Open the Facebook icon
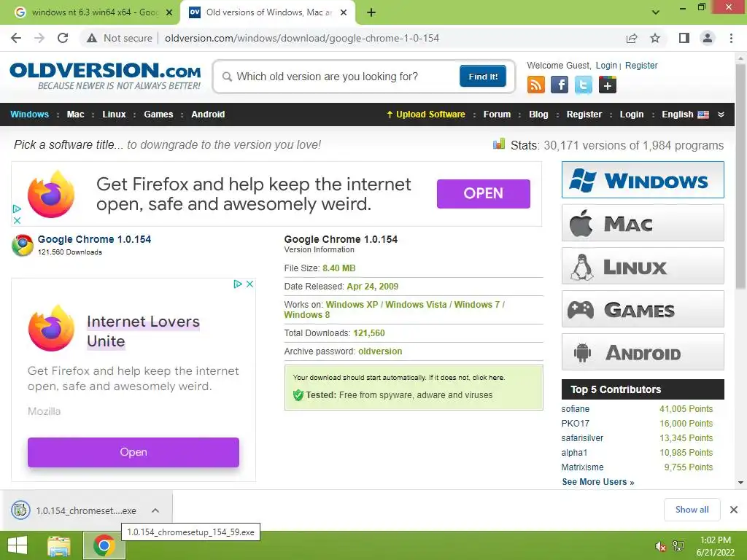747x560 pixels. tap(560, 85)
